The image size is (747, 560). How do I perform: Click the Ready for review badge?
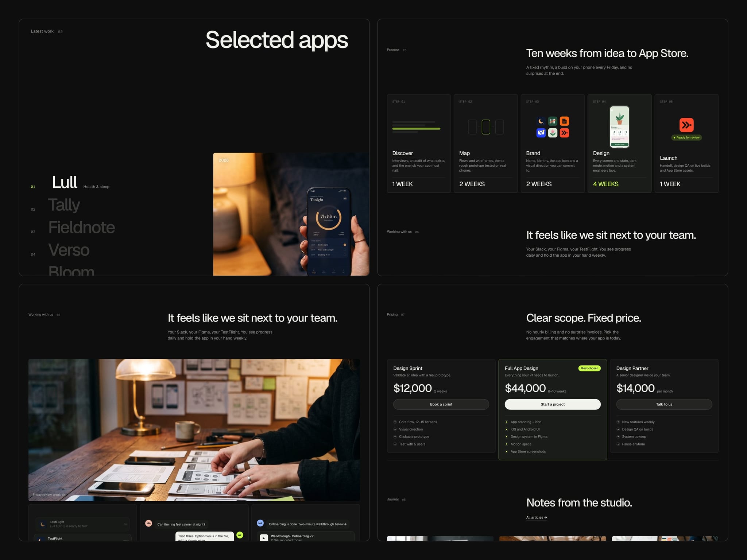click(x=686, y=137)
